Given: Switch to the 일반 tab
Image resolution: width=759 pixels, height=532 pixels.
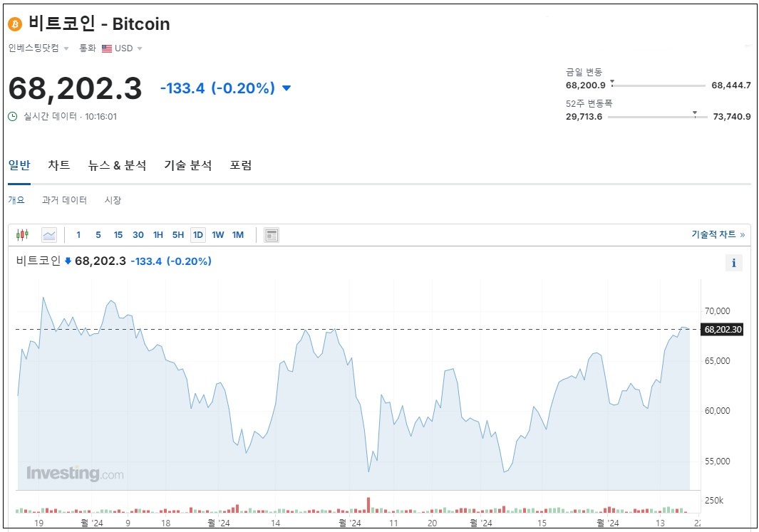Looking at the screenshot, I should [x=19, y=165].
